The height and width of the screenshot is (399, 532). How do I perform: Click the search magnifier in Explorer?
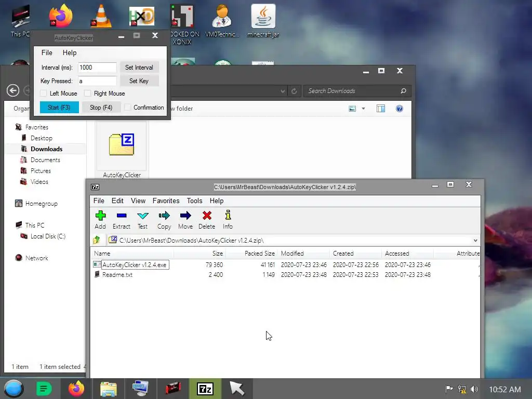(x=403, y=91)
